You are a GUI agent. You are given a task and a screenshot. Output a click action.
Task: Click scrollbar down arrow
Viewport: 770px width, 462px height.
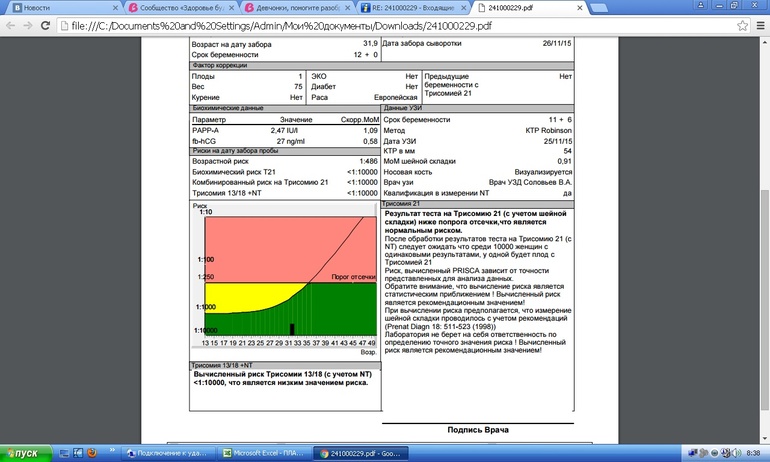coord(763,435)
